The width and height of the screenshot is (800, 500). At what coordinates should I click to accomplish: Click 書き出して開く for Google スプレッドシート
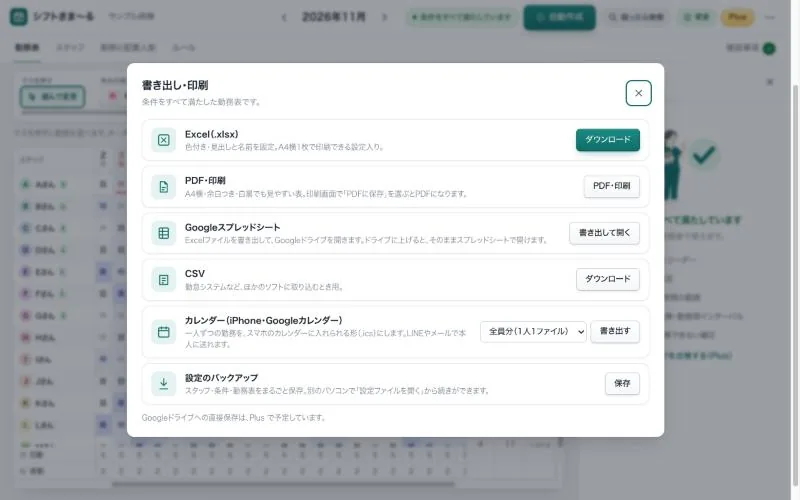(x=604, y=233)
